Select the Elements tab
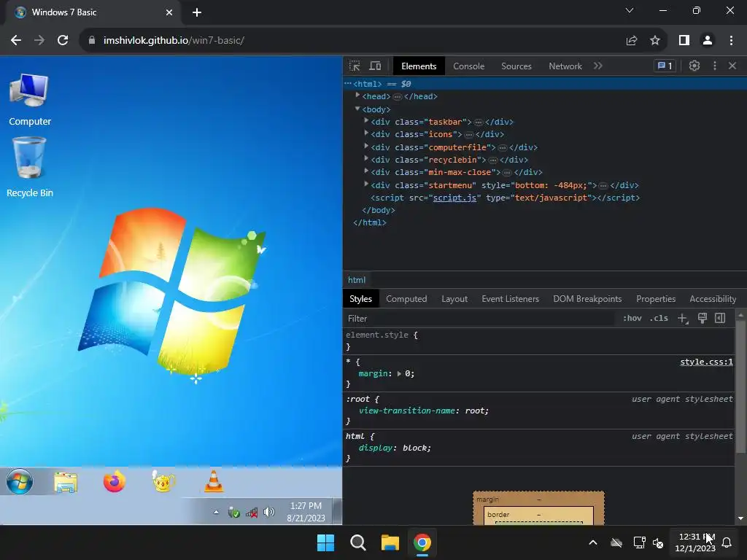Image resolution: width=747 pixels, height=560 pixels. [418, 66]
